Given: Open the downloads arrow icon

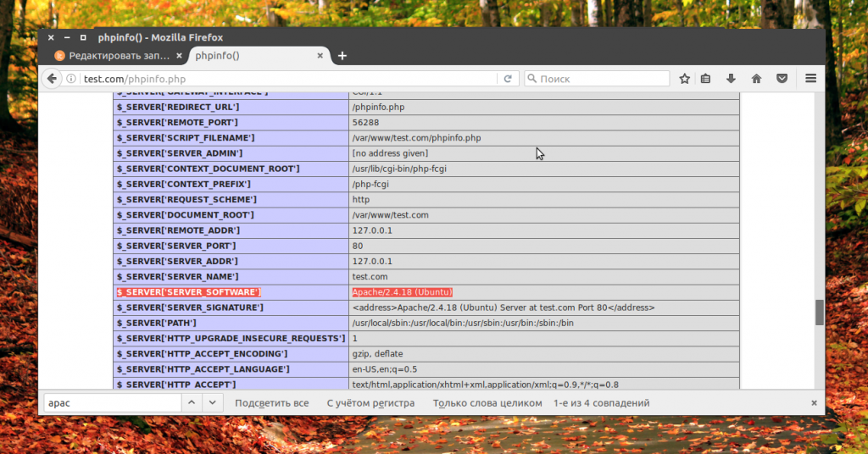Looking at the screenshot, I should tap(731, 79).
